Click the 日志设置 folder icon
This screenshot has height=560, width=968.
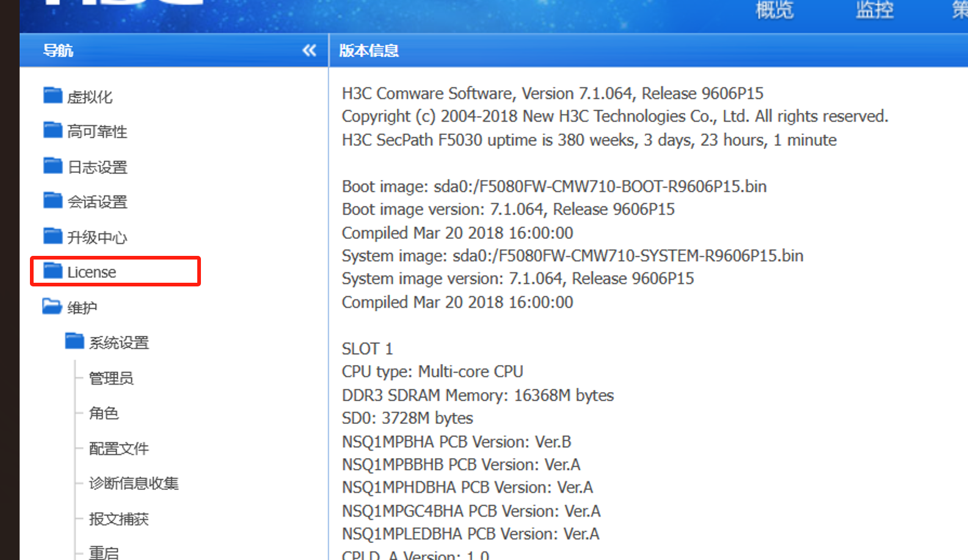pos(53,166)
